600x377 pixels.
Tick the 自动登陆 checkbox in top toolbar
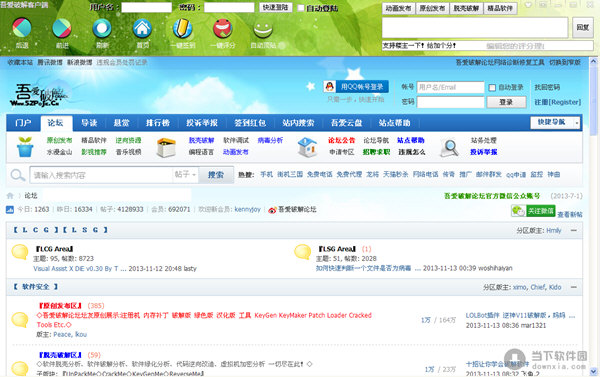pos(301,8)
